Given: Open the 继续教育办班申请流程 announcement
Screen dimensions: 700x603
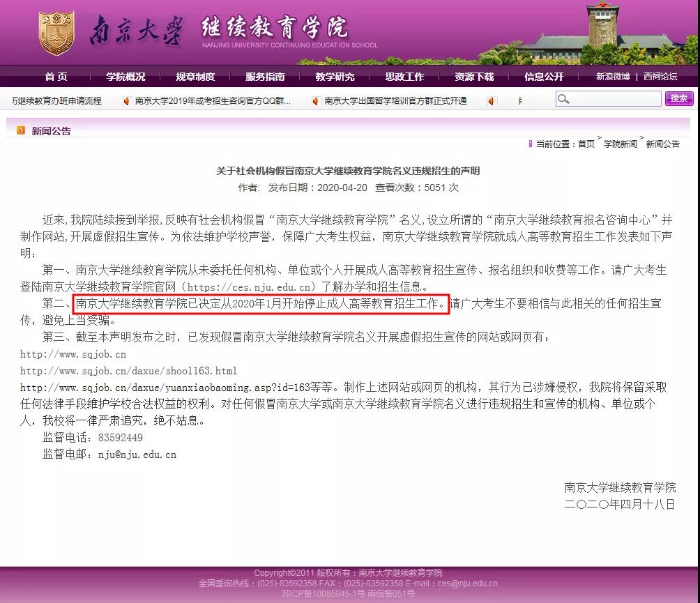Looking at the screenshot, I should click(56, 101).
